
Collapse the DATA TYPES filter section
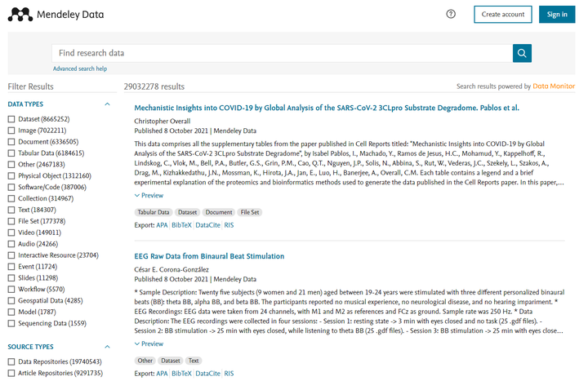click(x=107, y=104)
